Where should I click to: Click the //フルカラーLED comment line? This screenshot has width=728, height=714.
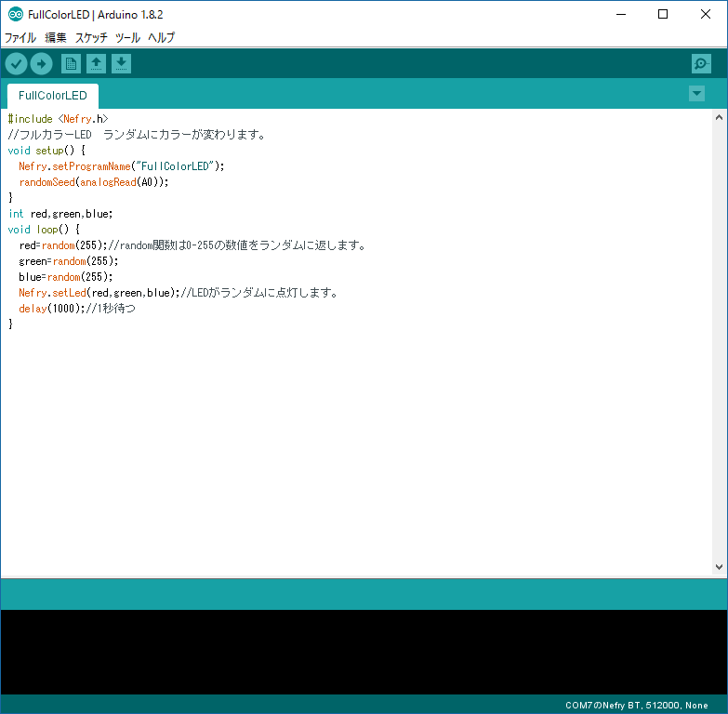point(137,135)
